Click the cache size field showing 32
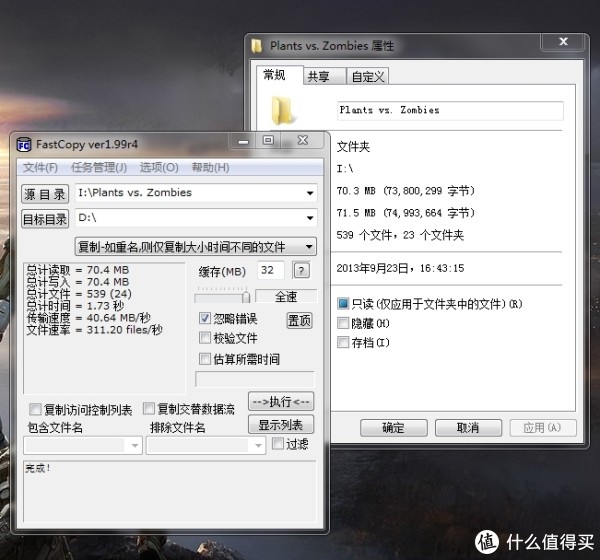Image resolution: width=600 pixels, height=560 pixels. [270, 271]
